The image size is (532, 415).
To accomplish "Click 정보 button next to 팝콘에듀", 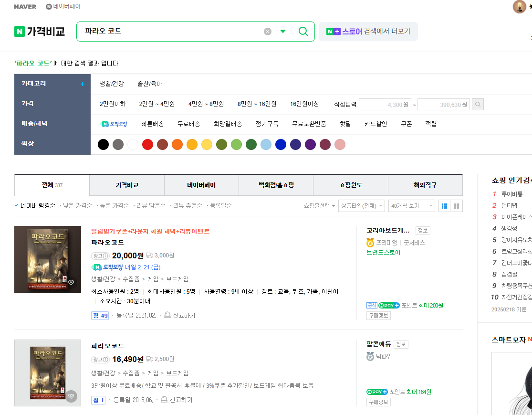I will click(x=401, y=344).
